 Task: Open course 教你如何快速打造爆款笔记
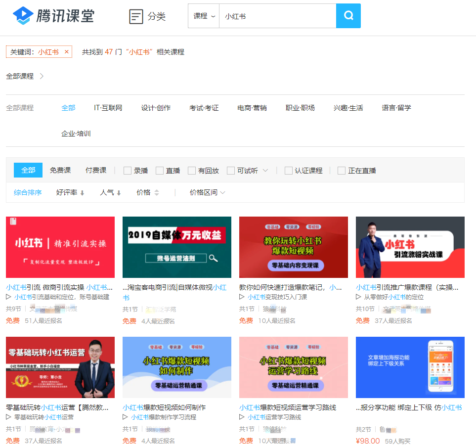291,287
